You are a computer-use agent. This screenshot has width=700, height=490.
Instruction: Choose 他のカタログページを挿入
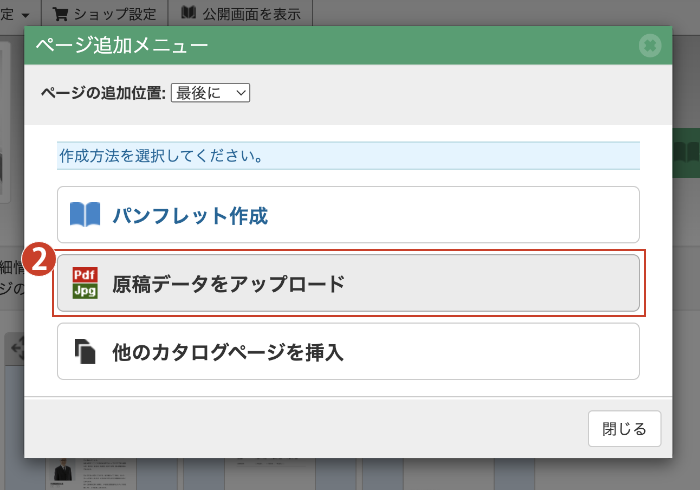tap(348, 352)
